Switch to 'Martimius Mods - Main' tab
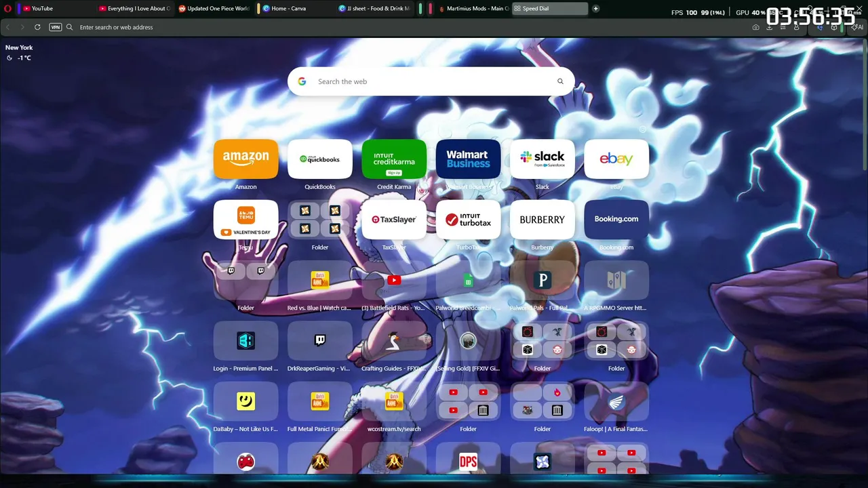868x488 pixels. 472,8
